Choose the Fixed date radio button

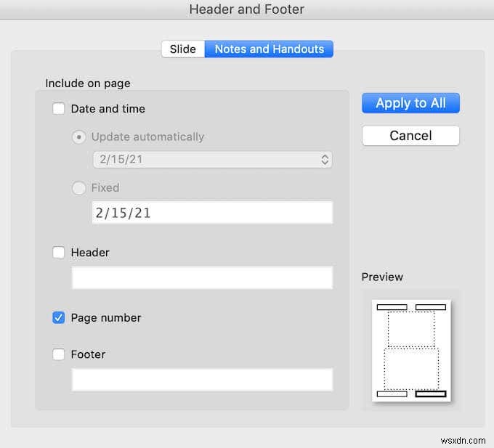click(78, 188)
